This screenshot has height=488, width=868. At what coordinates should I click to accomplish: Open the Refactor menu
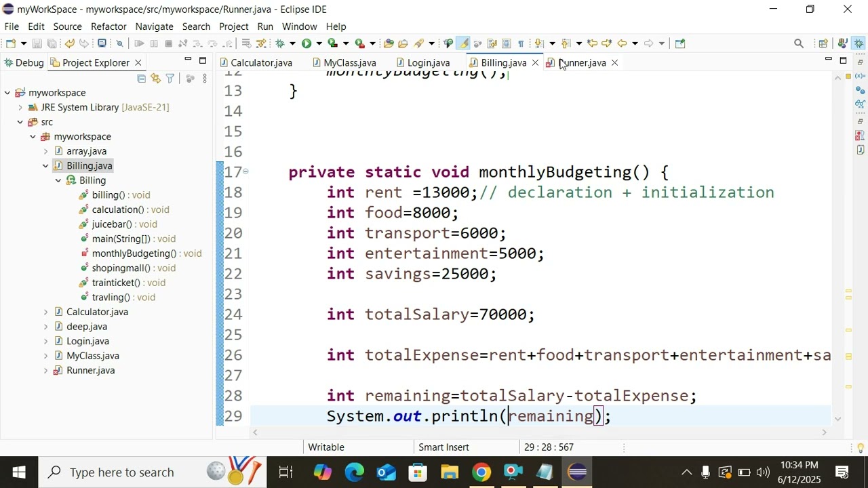[108, 26]
